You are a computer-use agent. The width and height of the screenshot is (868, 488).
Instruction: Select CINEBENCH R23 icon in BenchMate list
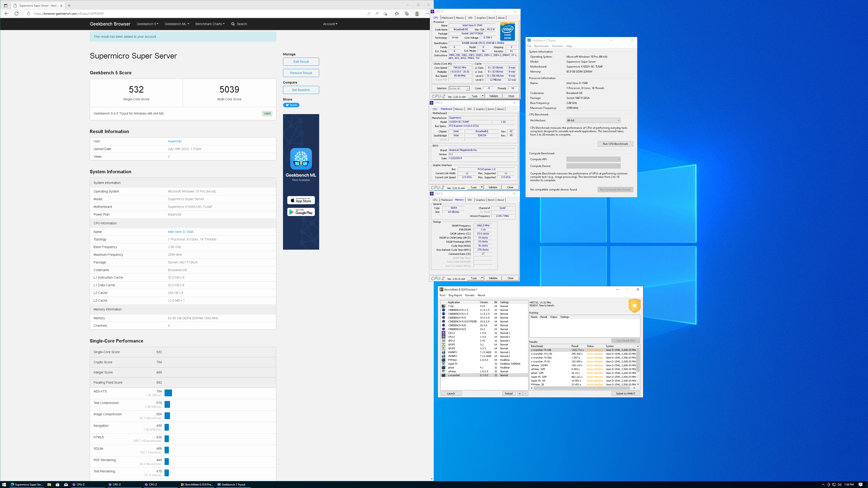pos(443,329)
